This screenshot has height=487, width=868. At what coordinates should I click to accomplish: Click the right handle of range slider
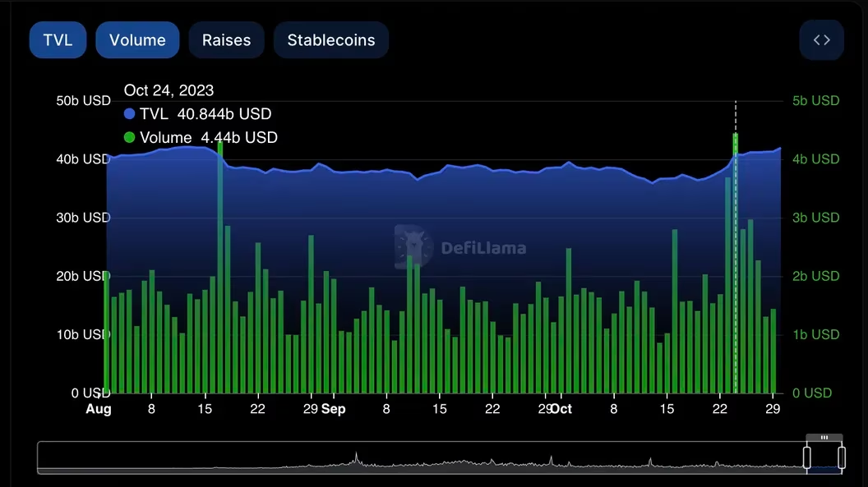click(x=842, y=457)
